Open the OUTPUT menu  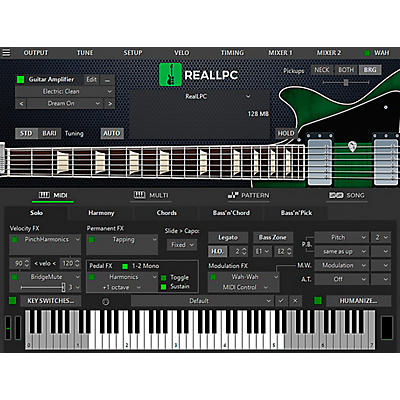(x=36, y=53)
